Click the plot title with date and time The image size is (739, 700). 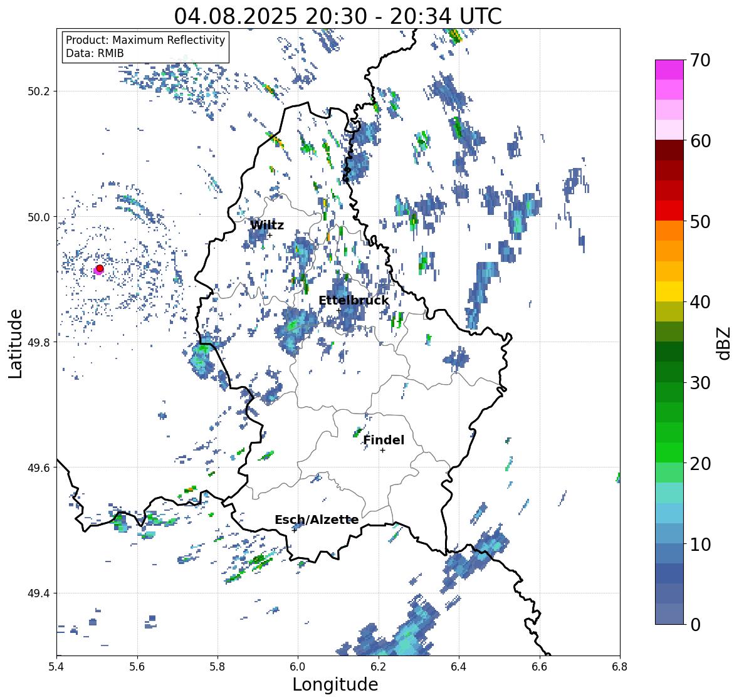tap(338, 16)
